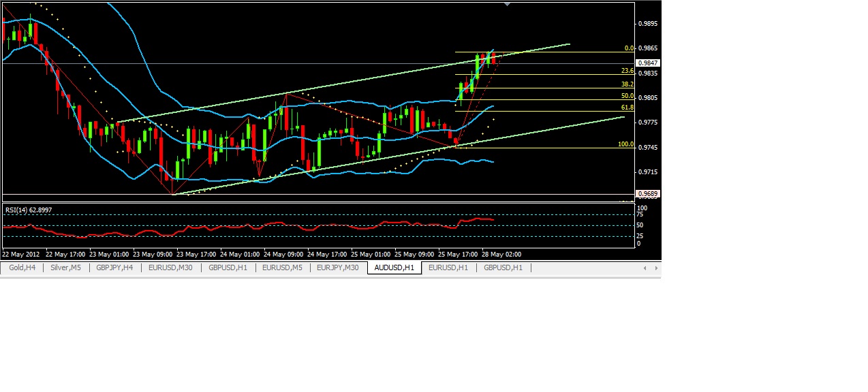
Task: Click the current price label 0.9847
Action: [648, 63]
